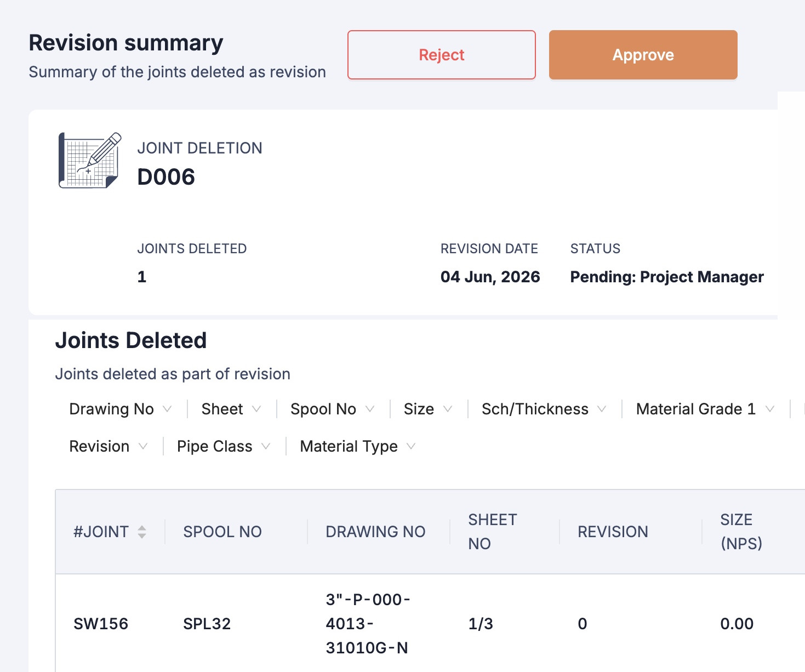Sort table by #JOINT column arrows

(x=142, y=532)
